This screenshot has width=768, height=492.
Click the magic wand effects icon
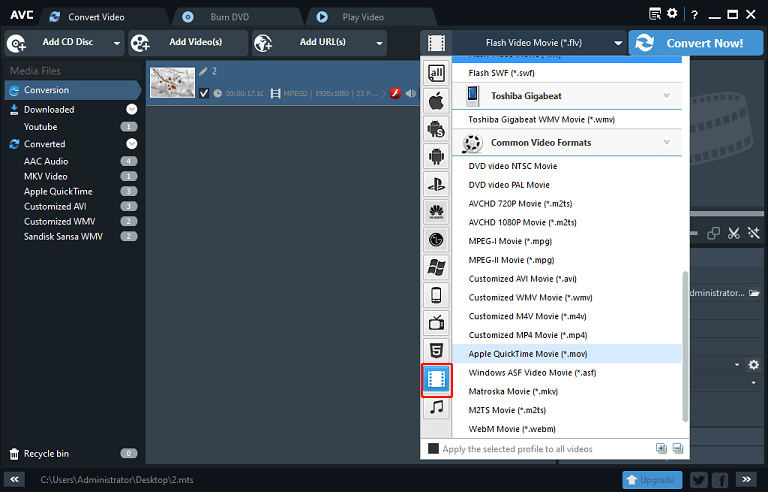point(753,233)
